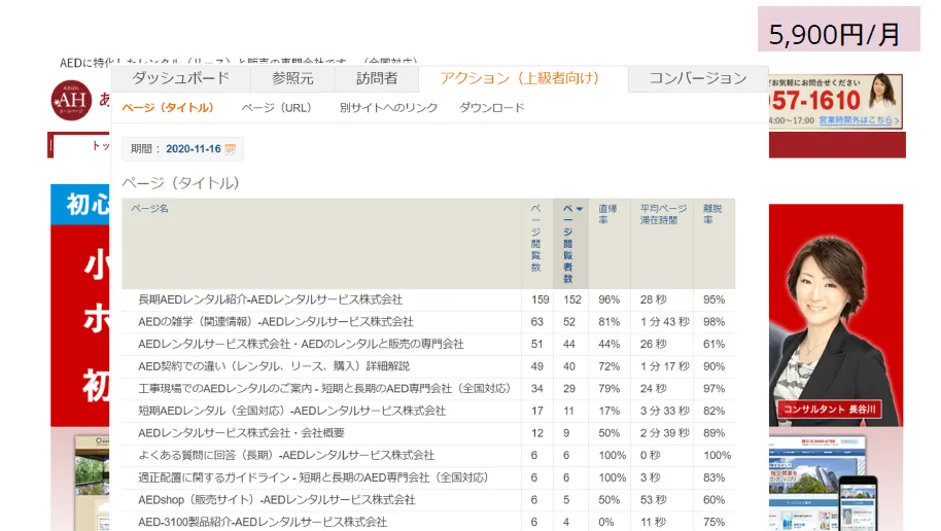This screenshot has width=941, height=531.
Task: Click dwell time 3 分 33 秒
Action: point(664,410)
